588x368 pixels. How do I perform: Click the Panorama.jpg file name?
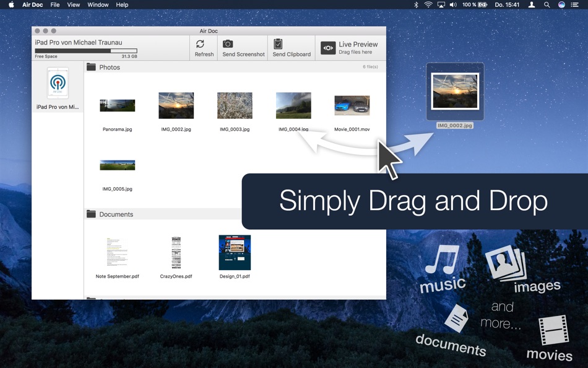[x=118, y=129]
